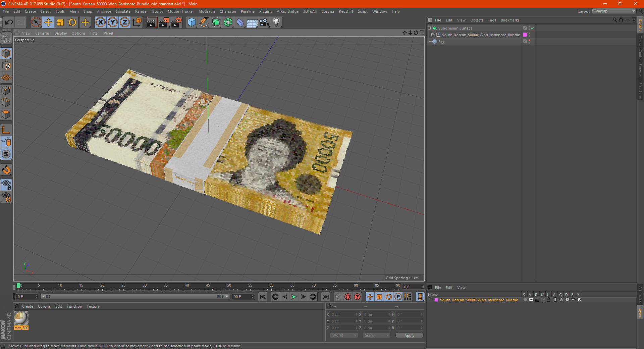Open the MoGraph menu
Viewport: 644px width, 349px height.
coord(207,11)
